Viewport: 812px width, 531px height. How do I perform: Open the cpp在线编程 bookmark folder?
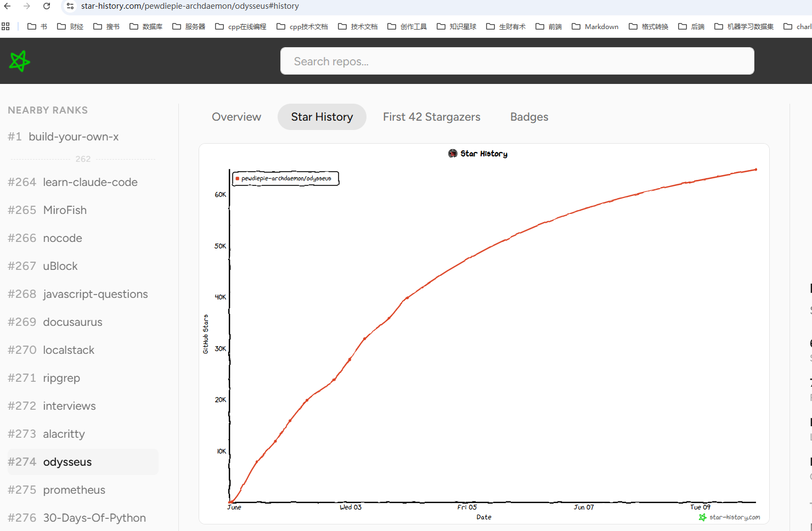pos(241,26)
